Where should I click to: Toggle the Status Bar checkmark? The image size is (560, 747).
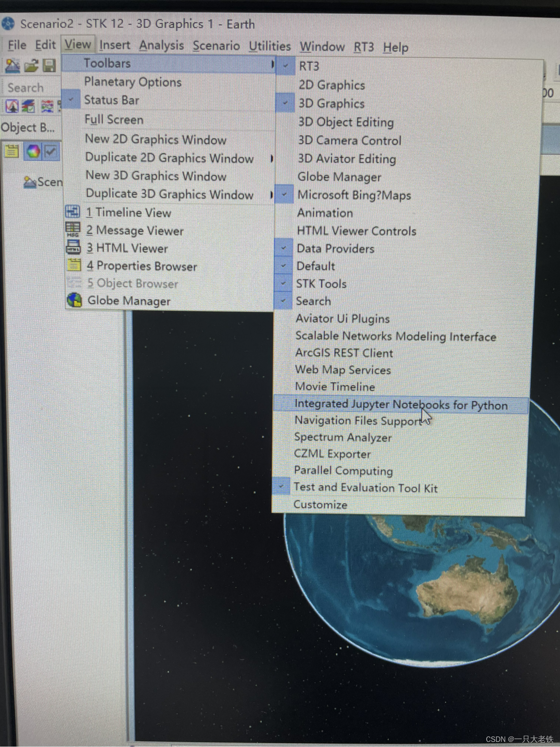[71, 100]
